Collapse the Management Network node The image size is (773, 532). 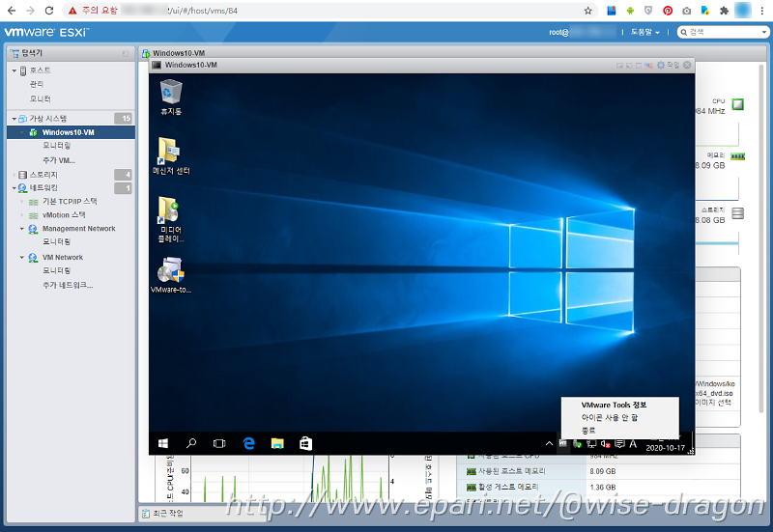pos(21,229)
